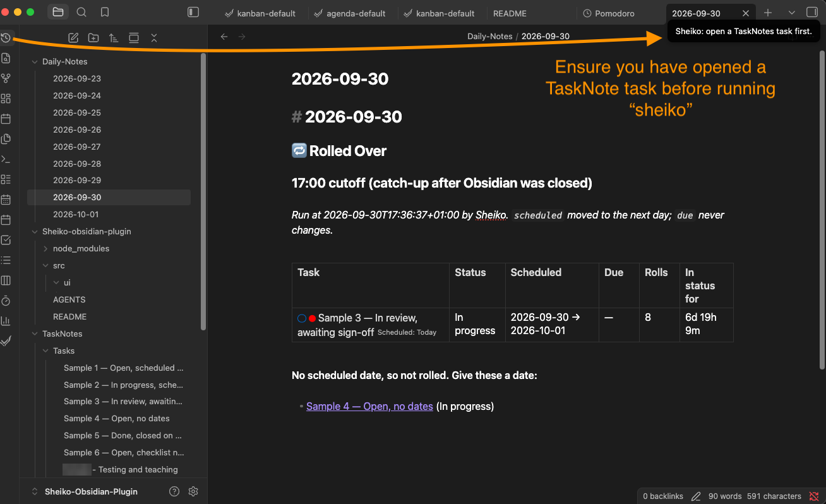Click the double-checkmark ribbon icon

coord(6,341)
